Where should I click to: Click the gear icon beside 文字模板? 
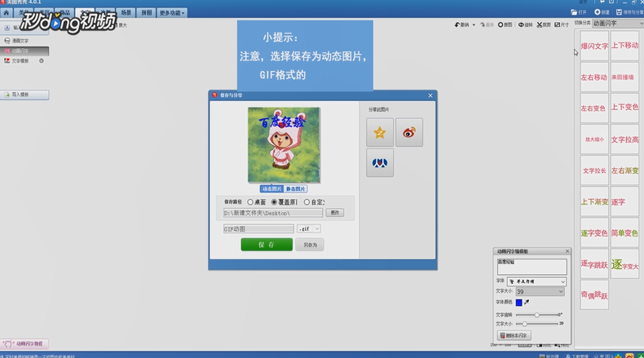click(42, 61)
